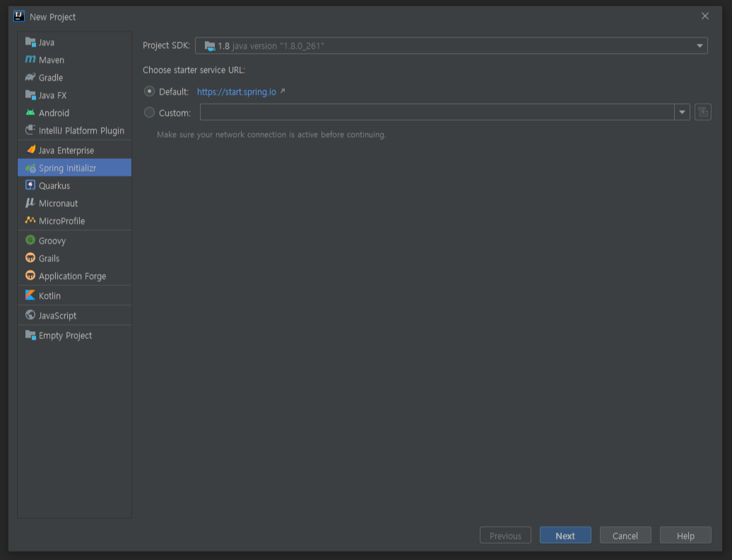The image size is (732, 560).
Task: Select the Custom starter service radio button
Action: [x=149, y=112]
